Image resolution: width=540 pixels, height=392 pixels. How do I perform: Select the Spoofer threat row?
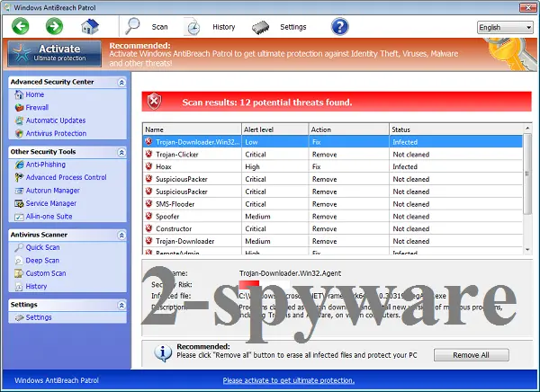[333, 217]
